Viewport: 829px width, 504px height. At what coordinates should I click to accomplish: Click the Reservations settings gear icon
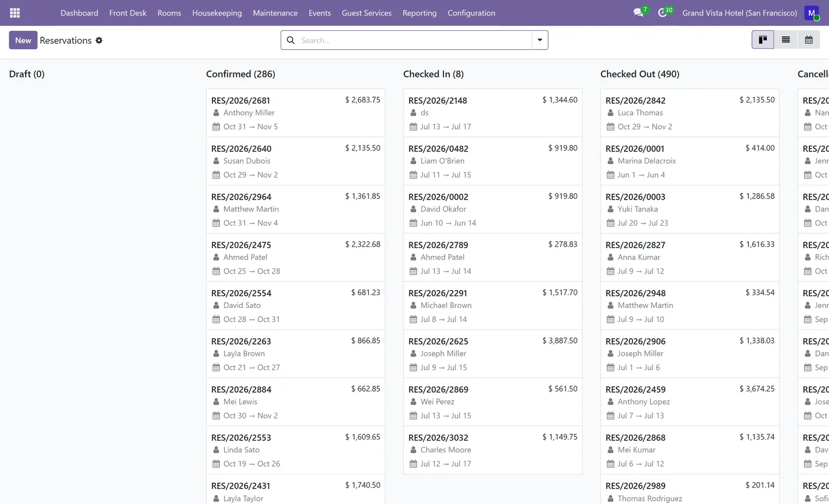[99, 40]
